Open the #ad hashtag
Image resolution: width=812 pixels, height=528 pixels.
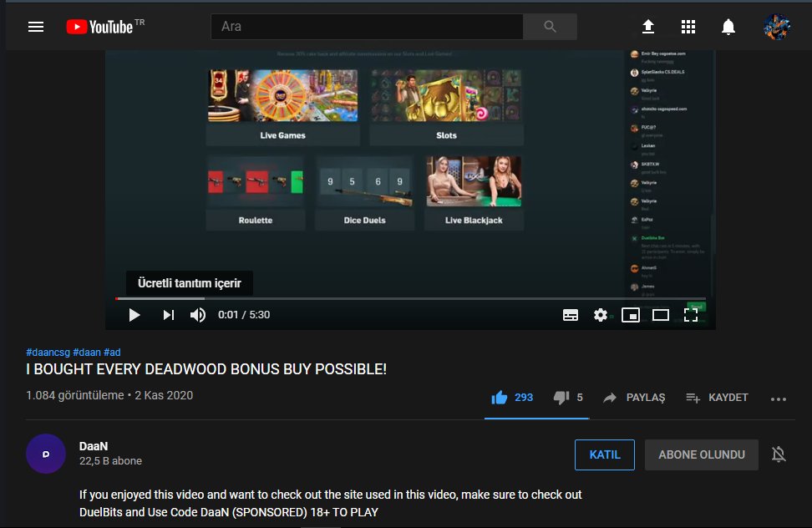click(x=112, y=353)
